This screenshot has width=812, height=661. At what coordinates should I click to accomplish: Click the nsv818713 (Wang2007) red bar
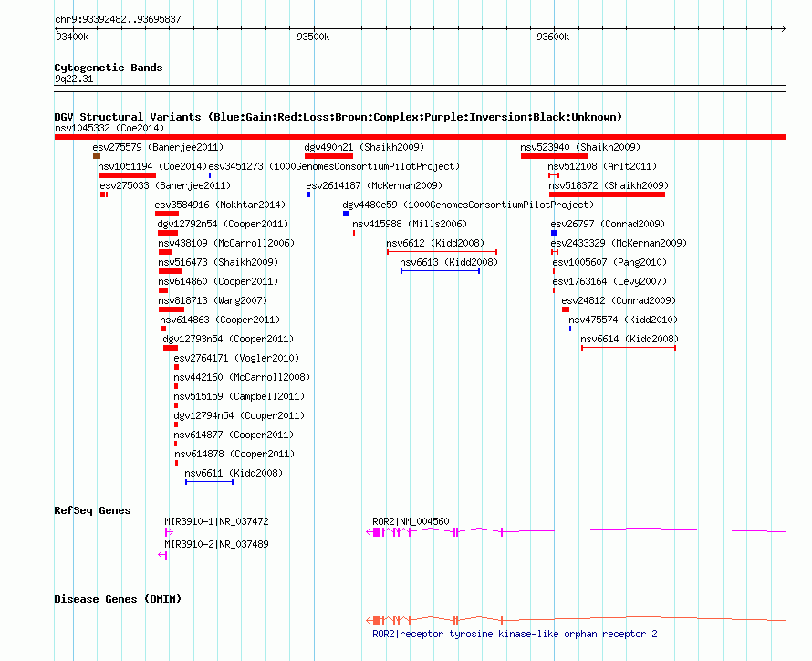click(172, 310)
